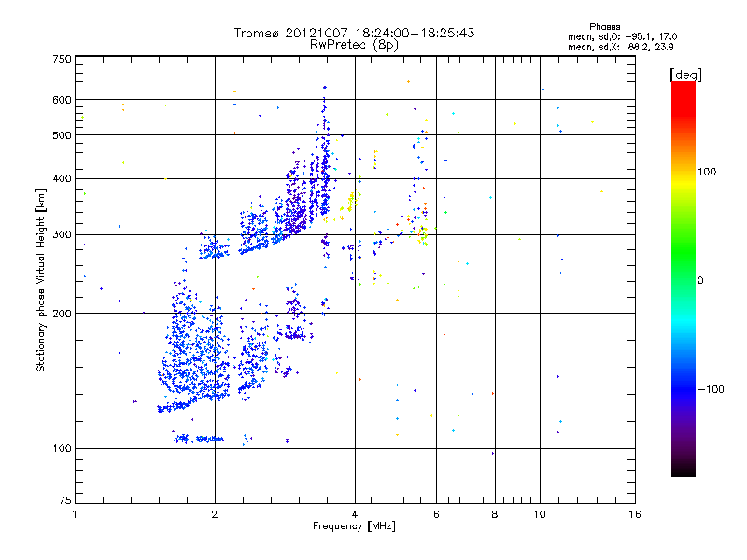The height and width of the screenshot is (560, 747).
Task: Click the y-axis title 'Stationary phase Virtual Height [km]'
Action: tap(41, 281)
